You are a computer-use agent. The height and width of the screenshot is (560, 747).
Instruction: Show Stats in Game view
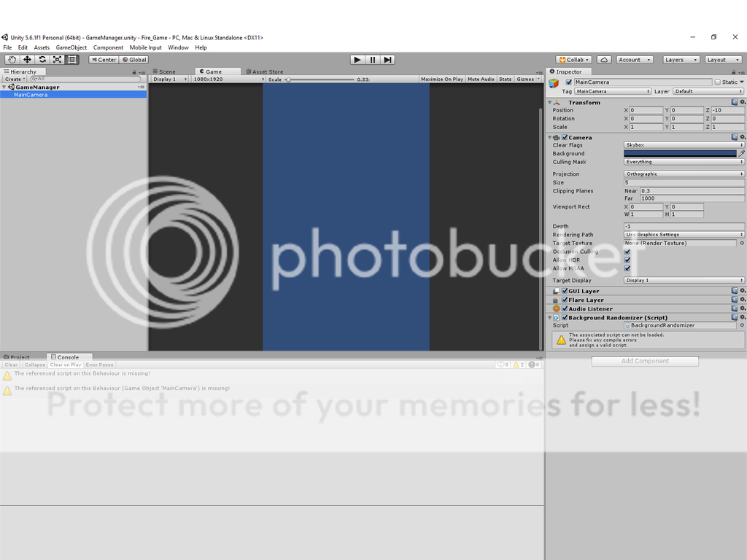coord(506,79)
